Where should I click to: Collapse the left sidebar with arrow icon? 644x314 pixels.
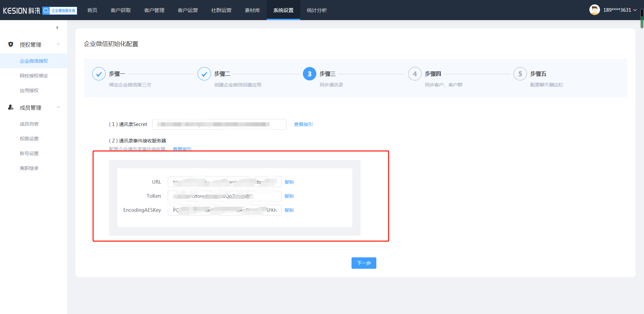pos(57,27)
